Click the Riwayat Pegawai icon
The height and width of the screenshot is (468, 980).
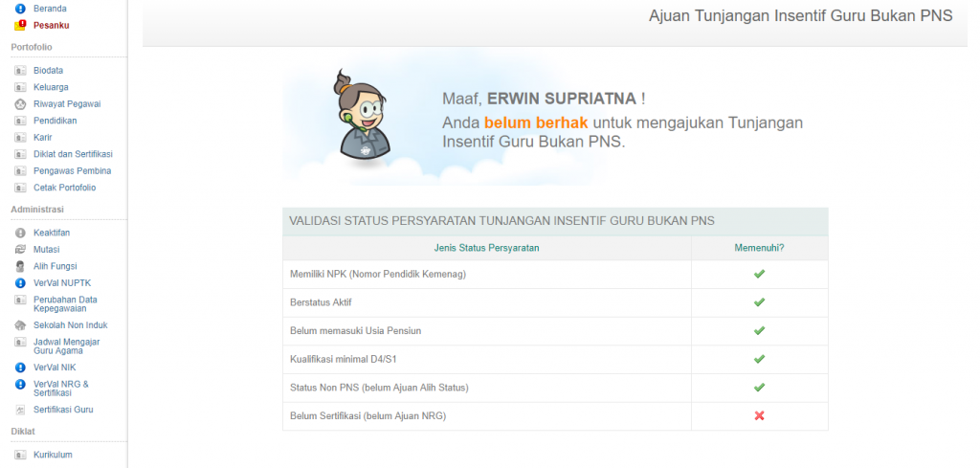click(x=20, y=104)
